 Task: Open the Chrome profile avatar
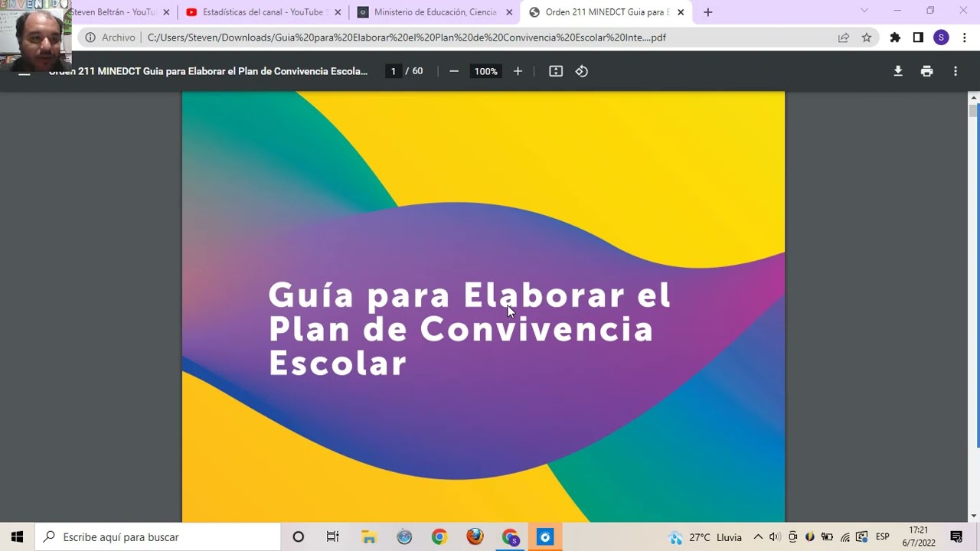[x=941, y=37]
